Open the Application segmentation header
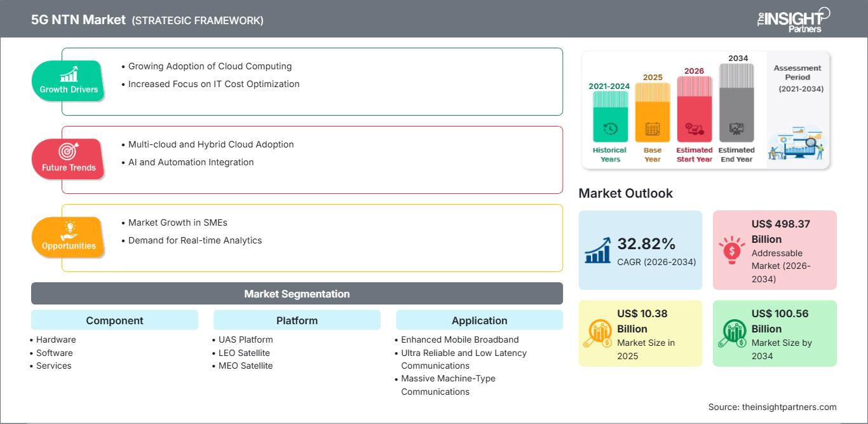The height and width of the screenshot is (424, 868). point(479,320)
